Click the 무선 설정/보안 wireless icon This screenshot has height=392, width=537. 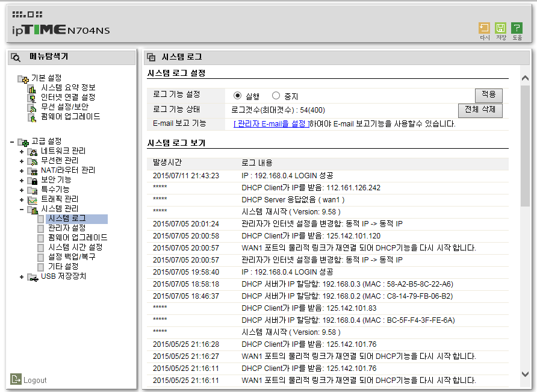pyautogui.click(x=32, y=108)
